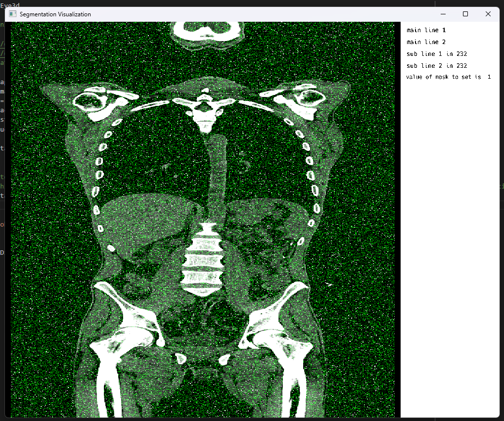
Task: Click 'value of mask to set is 1'
Action: tap(448, 77)
